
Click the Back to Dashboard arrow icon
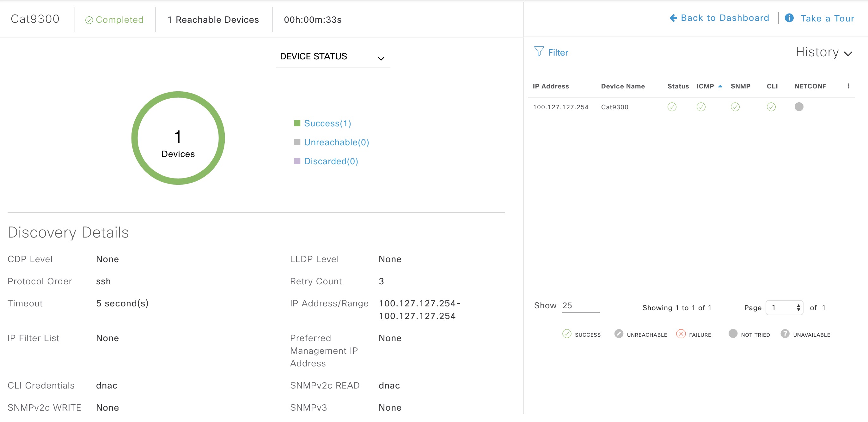673,18
